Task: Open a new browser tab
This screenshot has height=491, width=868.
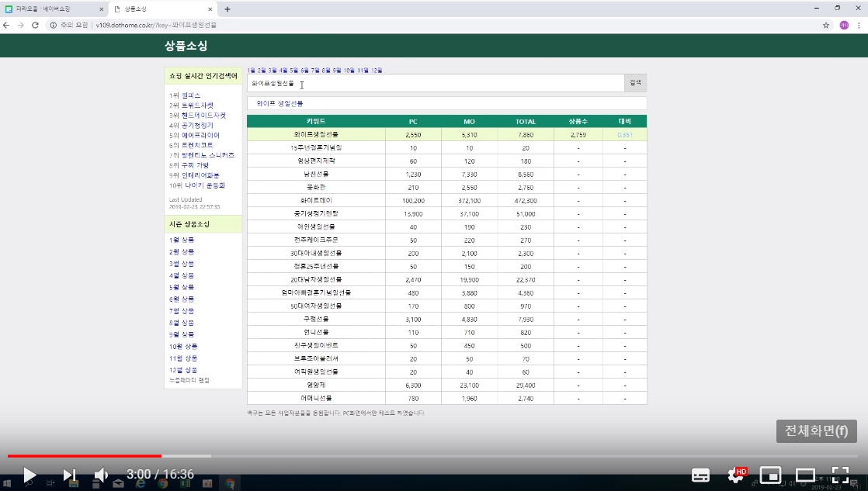Action: tap(227, 9)
